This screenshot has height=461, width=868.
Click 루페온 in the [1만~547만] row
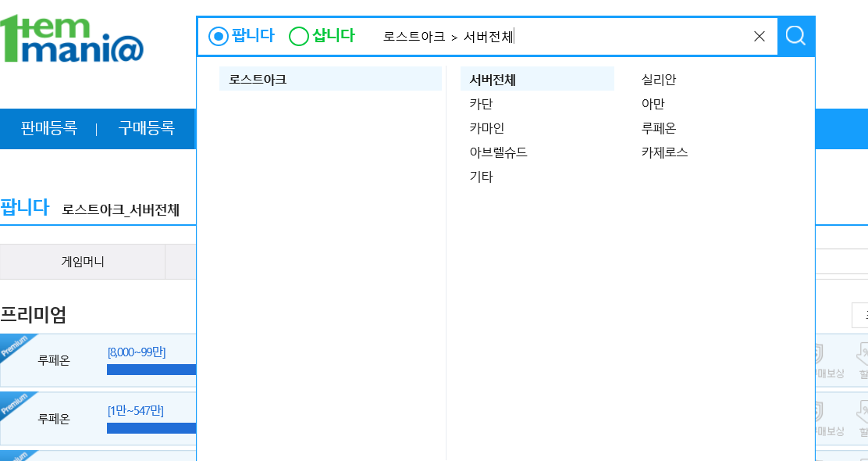[55, 419]
